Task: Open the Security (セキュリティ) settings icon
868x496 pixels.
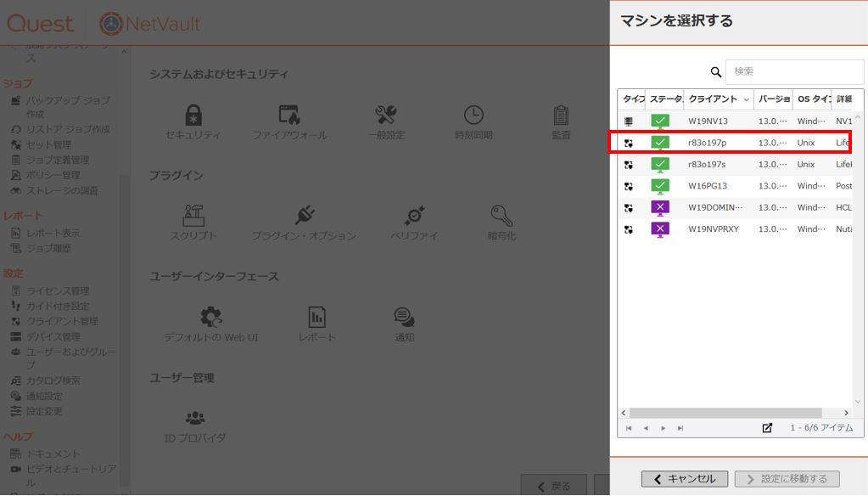Action: (x=193, y=116)
